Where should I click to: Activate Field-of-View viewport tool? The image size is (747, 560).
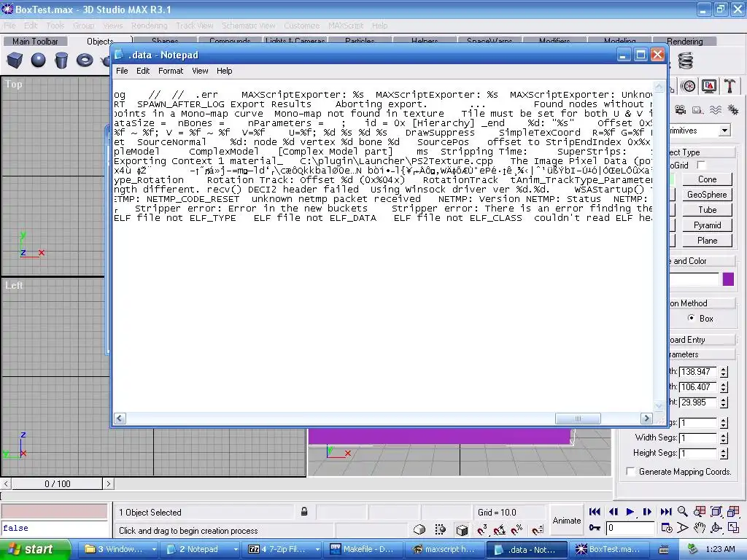(x=683, y=528)
